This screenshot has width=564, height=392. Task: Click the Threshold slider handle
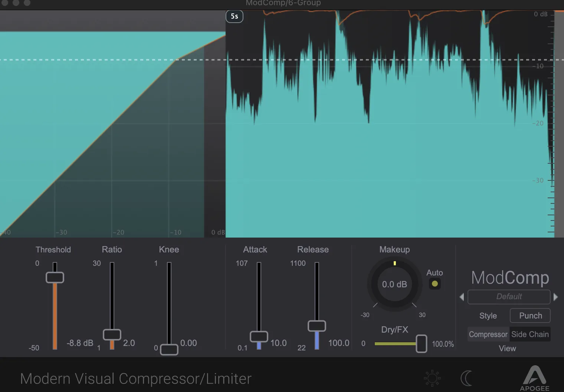(55, 277)
